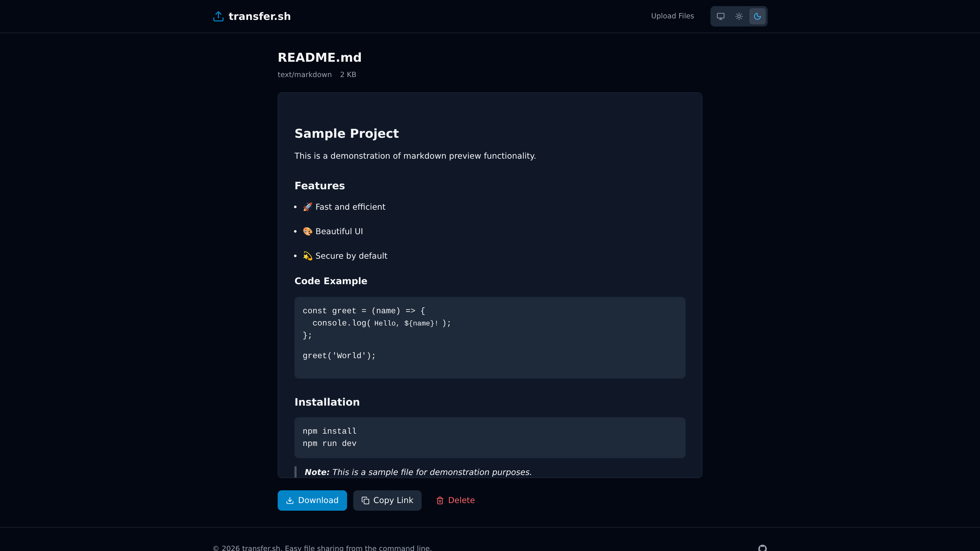The height and width of the screenshot is (551, 980).
Task: Download the README.md file
Action: point(312,500)
